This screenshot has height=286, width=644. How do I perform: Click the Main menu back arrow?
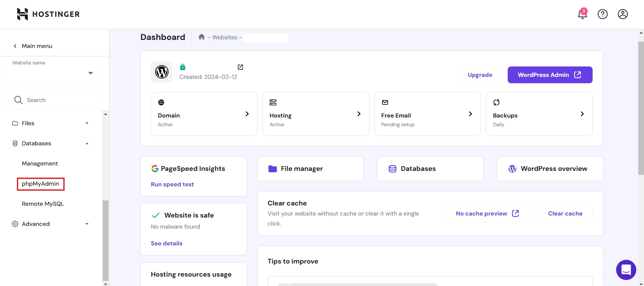pos(15,46)
